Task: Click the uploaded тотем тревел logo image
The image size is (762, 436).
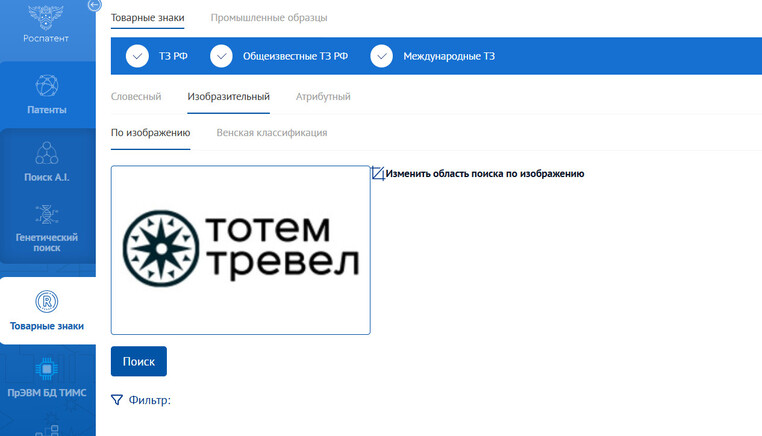Action: [x=241, y=250]
